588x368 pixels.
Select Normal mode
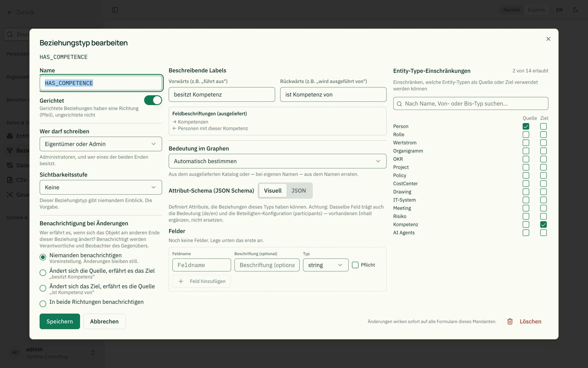click(511, 10)
